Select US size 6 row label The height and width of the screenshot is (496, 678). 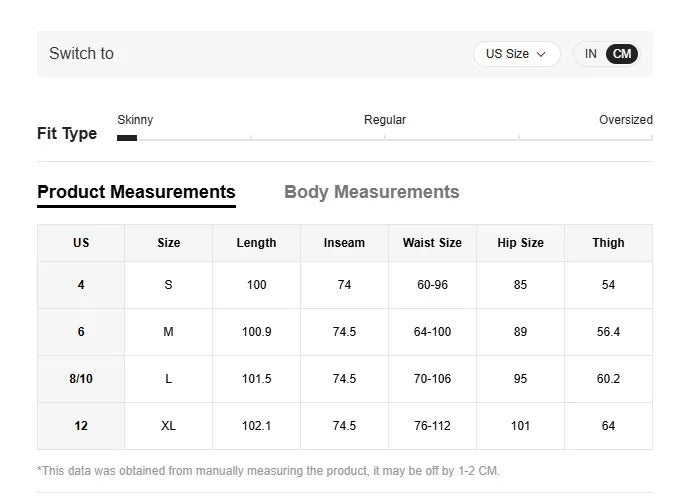click(x=81, y=332)
